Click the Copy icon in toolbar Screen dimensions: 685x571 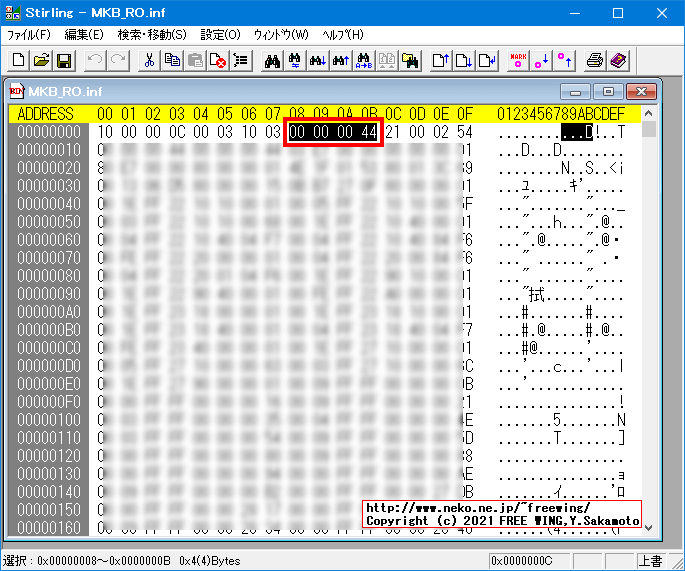(x=173, y=61)
